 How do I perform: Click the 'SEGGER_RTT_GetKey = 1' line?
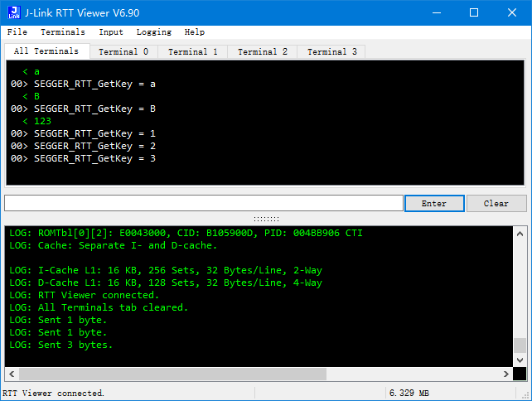(83, 133)
